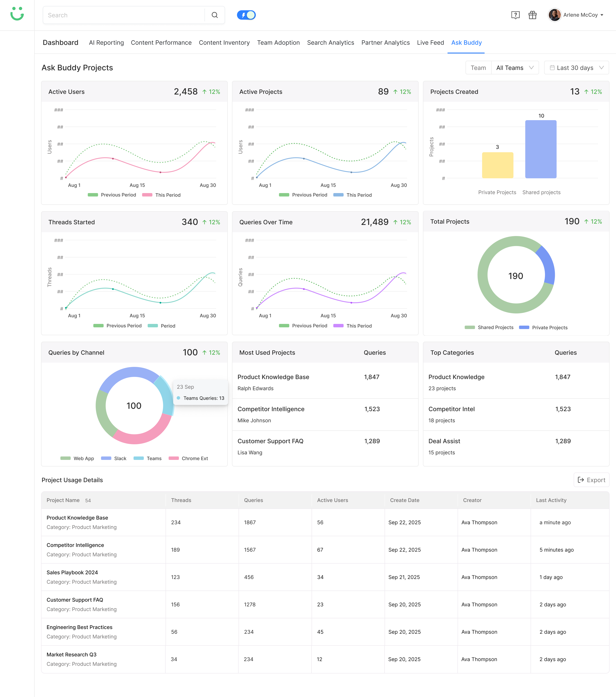Sort by Project Name column header
Viewport: 616px width, 697px height.
click(x=63, y=500)
